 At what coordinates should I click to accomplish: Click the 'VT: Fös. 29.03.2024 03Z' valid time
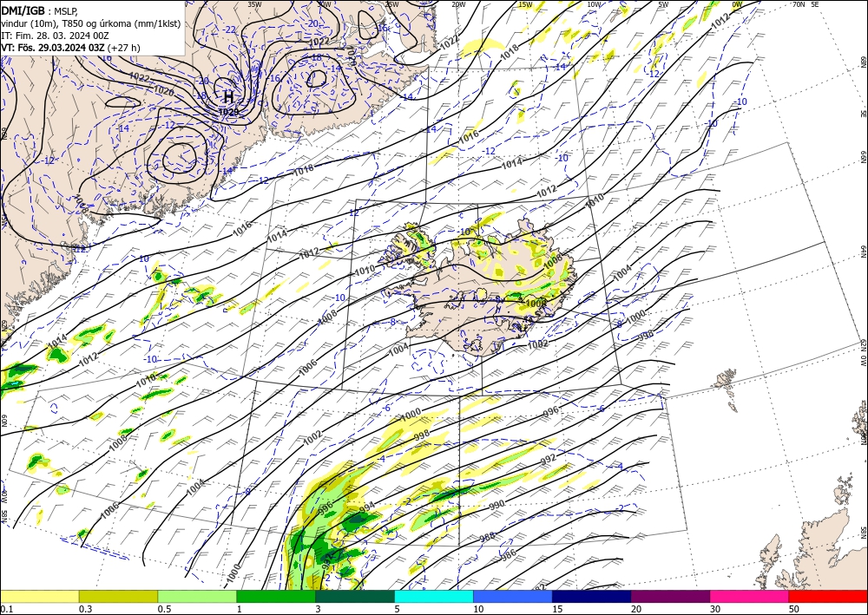point(53,48)
